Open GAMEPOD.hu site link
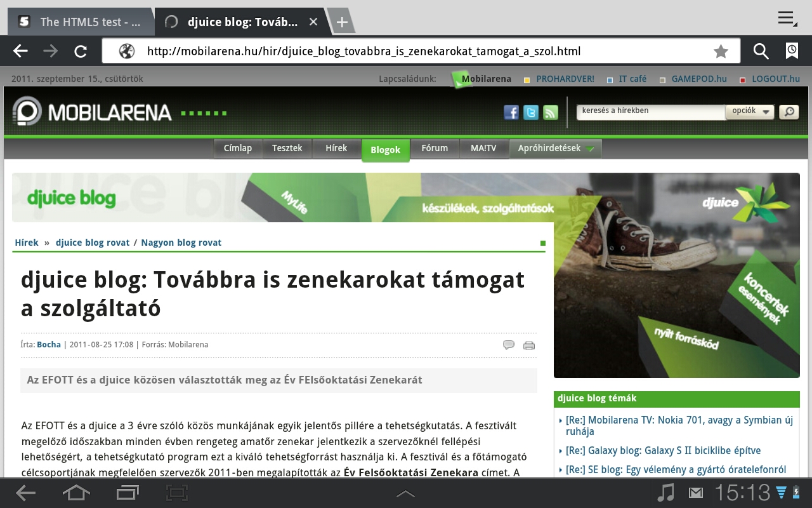 pos(699,79)
